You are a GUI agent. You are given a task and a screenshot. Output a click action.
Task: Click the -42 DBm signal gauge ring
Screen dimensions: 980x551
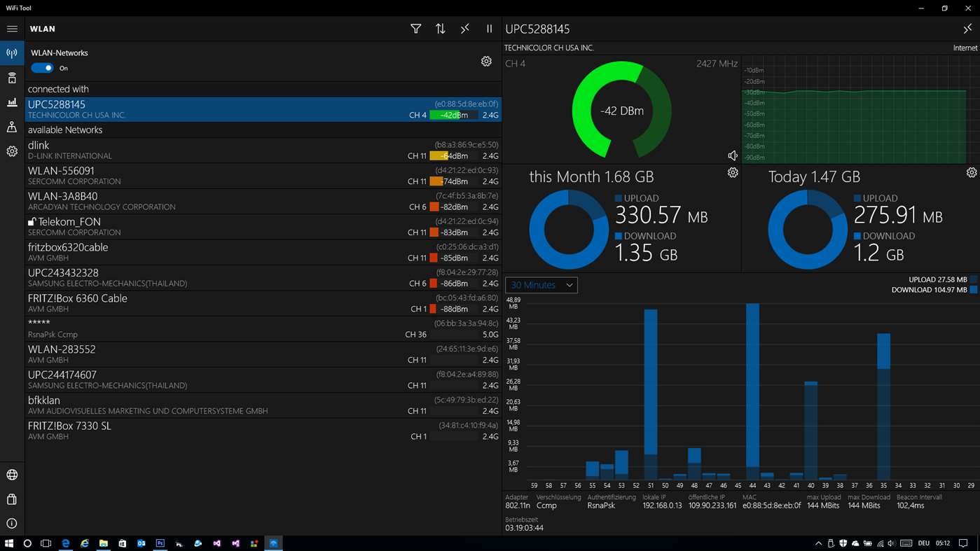(x=621, y=111)
